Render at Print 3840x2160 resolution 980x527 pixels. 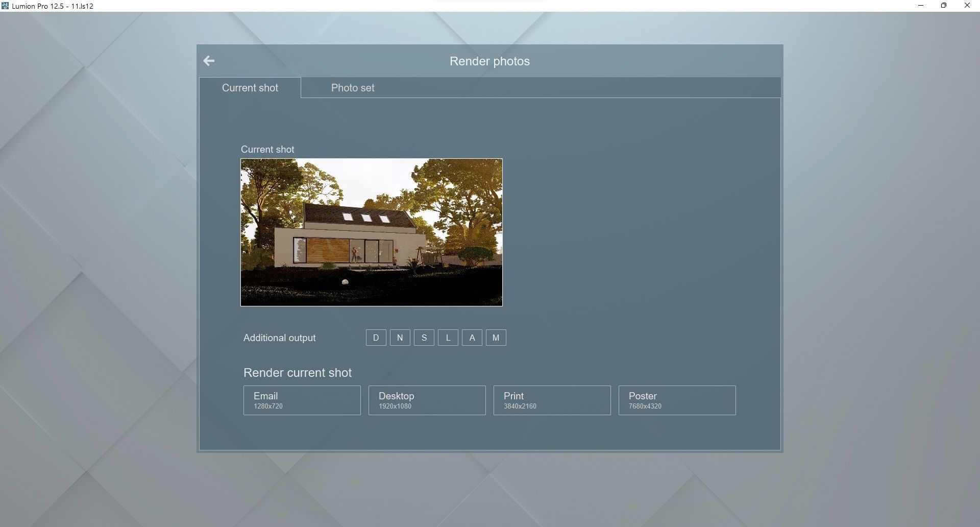(552, 400)
